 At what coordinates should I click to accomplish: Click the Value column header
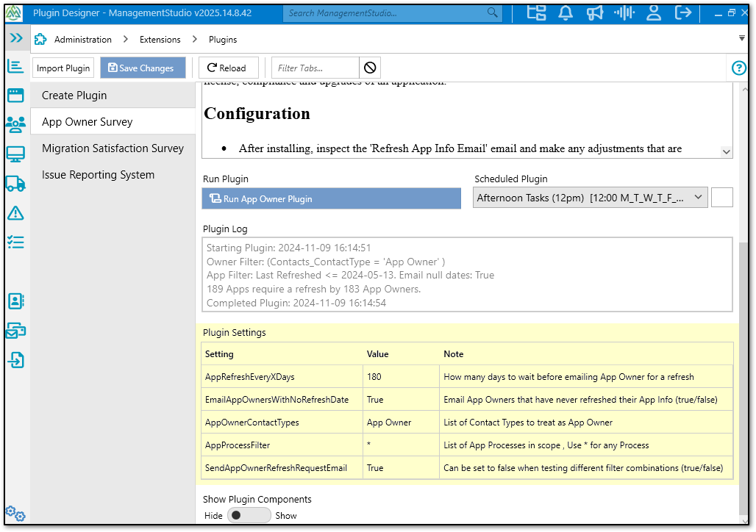pos(377,354)
